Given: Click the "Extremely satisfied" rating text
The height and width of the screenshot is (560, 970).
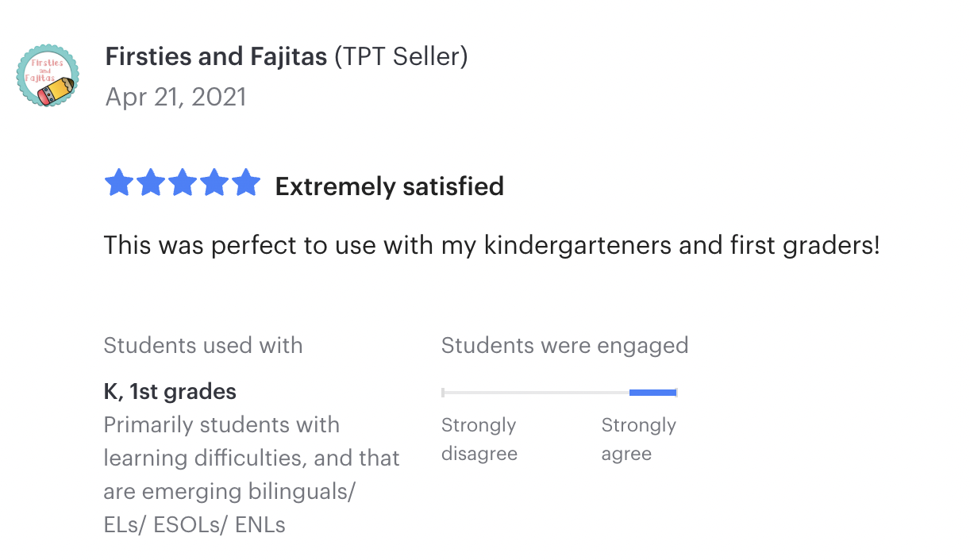Looking at the screenshot, I should coord(389,186).
